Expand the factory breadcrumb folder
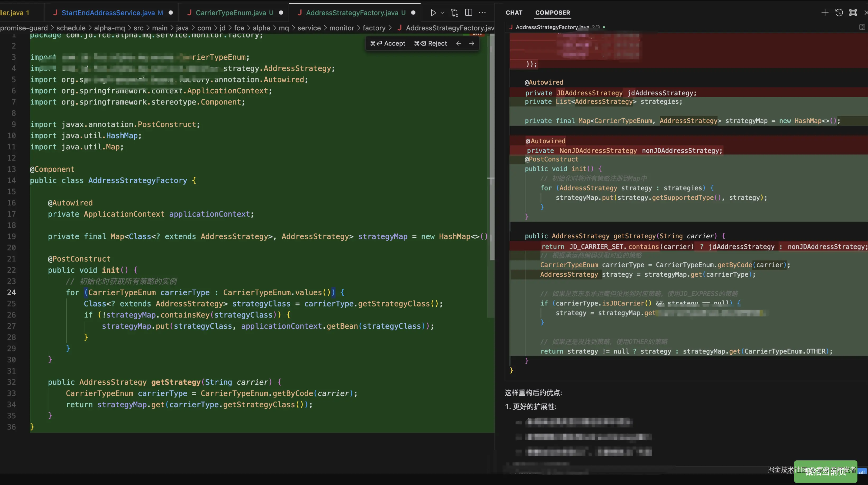This screenshot has width=868, height=485. [x=374, y=28]
